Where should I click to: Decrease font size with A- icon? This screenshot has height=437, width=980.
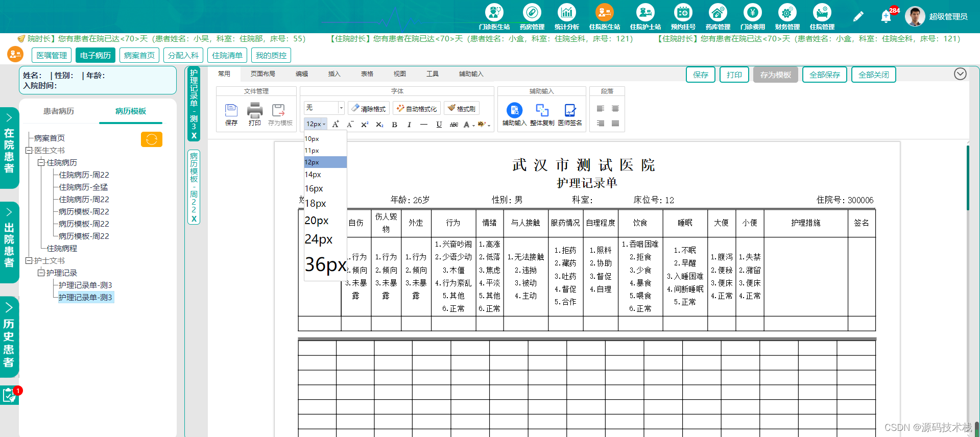pos(350,124)
